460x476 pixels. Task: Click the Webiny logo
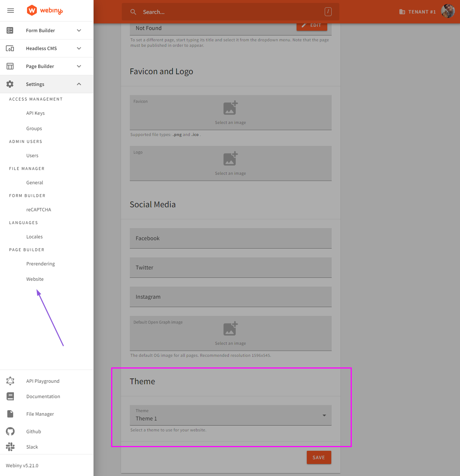point(45,11)
